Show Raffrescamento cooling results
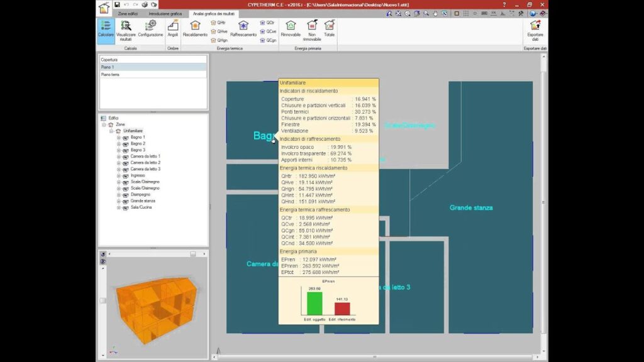This screenshot has height=362, width=644. pos(243,30)
